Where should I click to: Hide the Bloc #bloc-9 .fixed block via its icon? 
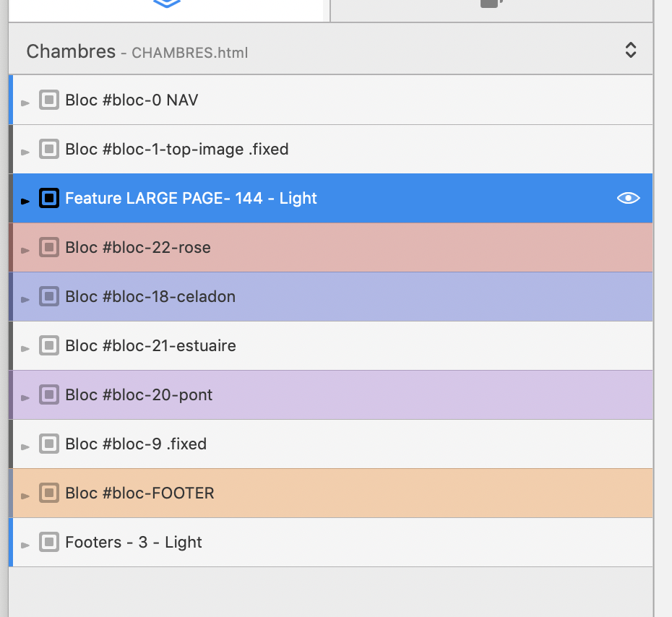48,444
